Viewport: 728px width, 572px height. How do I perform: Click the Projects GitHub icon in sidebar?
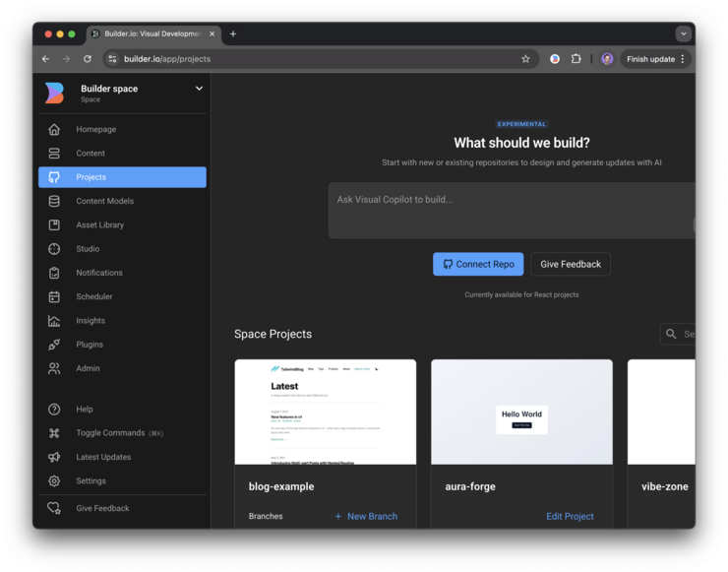point(54,177)
